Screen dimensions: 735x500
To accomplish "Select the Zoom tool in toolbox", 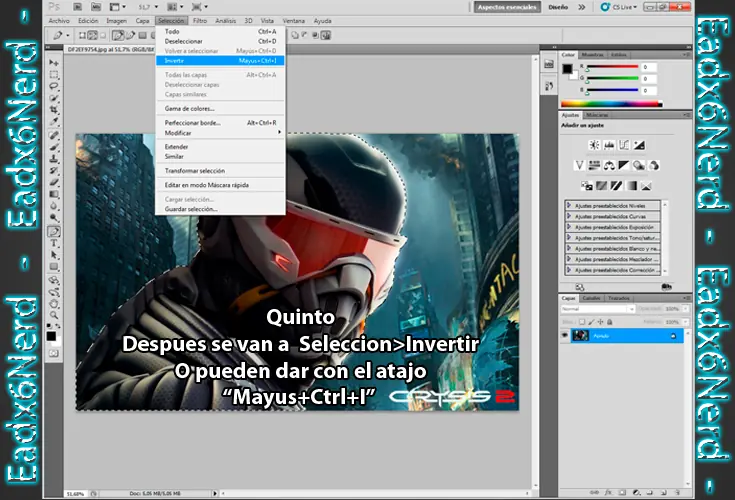I will 54,315.
